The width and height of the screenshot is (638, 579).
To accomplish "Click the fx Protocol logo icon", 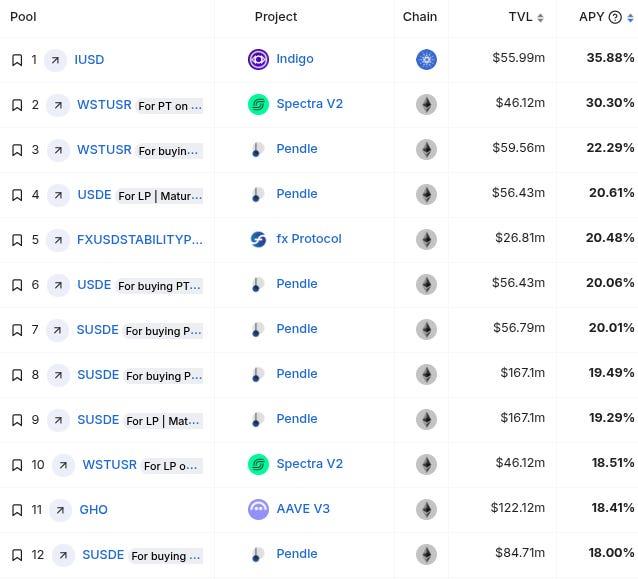I will pos(258,239).
